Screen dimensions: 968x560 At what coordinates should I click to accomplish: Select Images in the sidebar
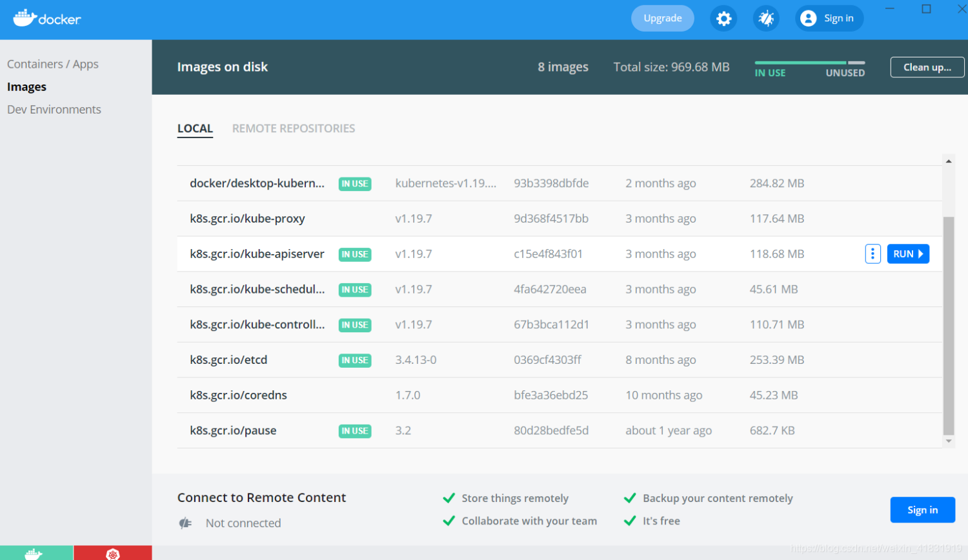[26, 86]
